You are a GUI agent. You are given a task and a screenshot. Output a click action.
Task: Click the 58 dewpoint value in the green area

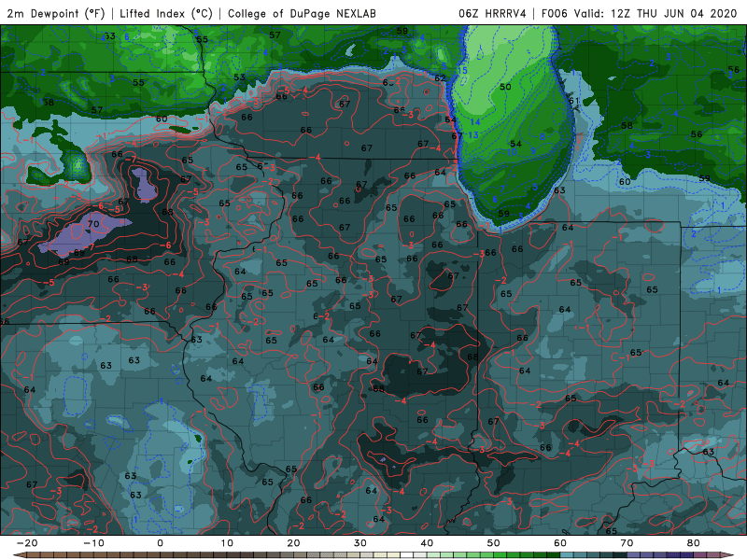627,126
